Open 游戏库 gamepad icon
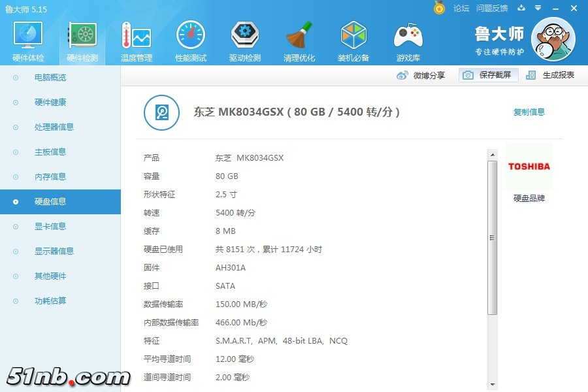This screenshot has width=588, height=392. [x=408, y=42]
